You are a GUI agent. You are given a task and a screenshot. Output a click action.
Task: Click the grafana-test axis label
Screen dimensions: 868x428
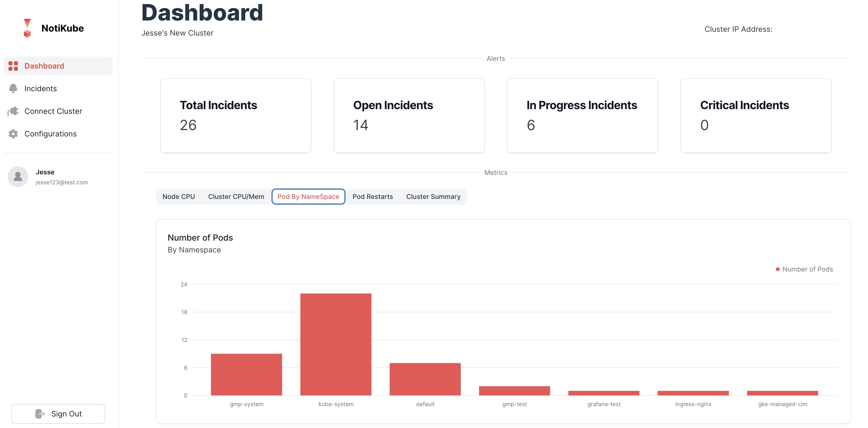[604, 404]
